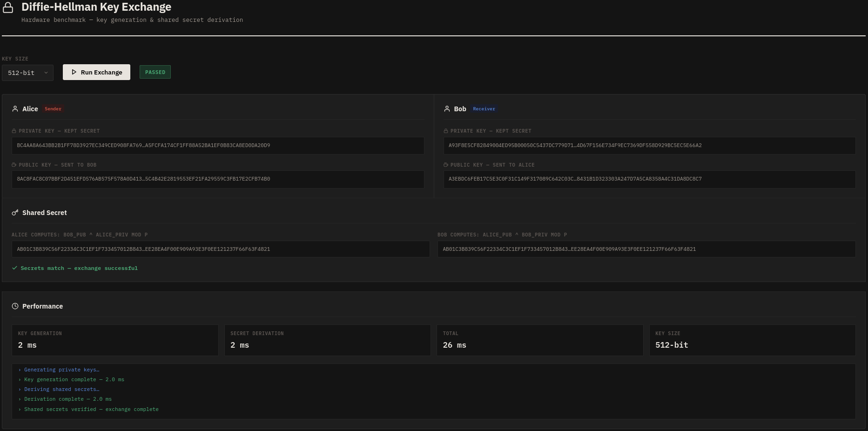Click the green checkmark beside secrets match message

(x=15, y=268)
